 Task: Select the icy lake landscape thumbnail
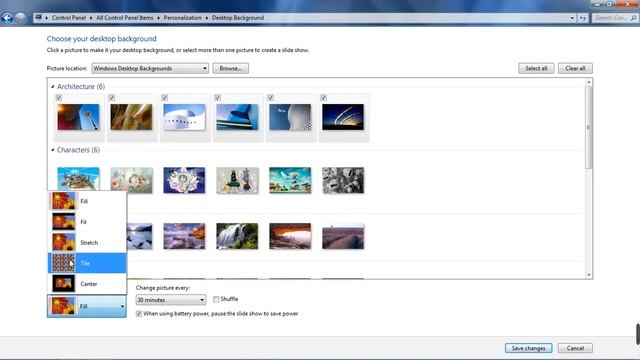coord(140,236)
